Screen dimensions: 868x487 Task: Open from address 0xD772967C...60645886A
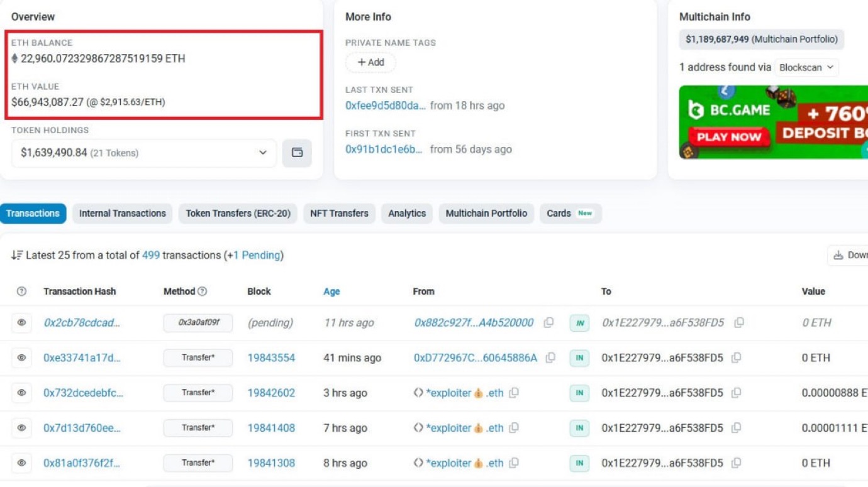pos(476,358)
